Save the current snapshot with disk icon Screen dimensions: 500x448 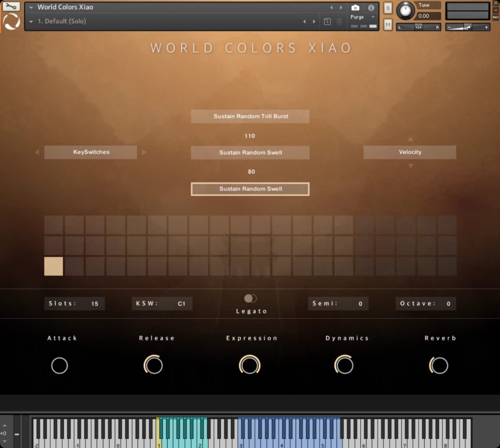327,21
